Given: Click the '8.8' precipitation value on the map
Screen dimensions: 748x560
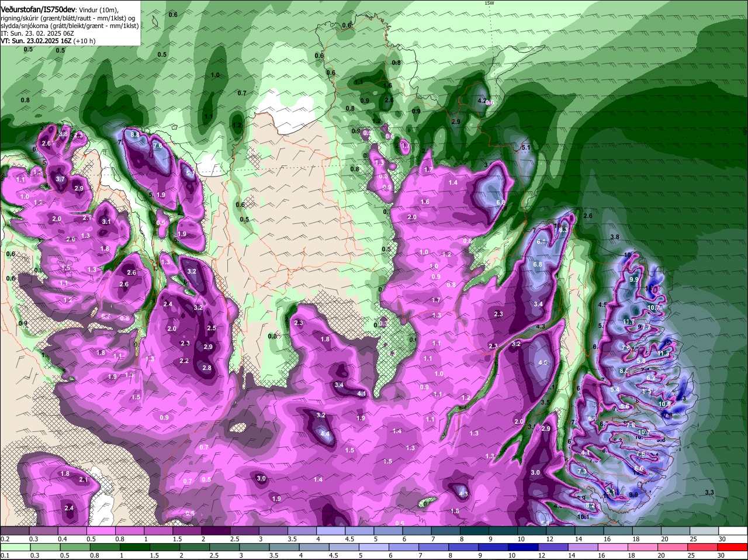Looking at the screenshot, I should pos(135,134).
